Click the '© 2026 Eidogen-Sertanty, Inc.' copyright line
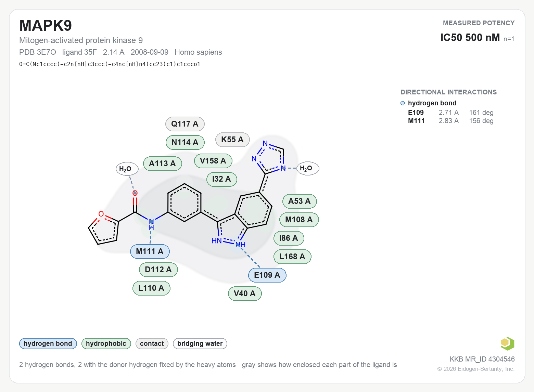The image size is (534, 392). tap(476, 369)
